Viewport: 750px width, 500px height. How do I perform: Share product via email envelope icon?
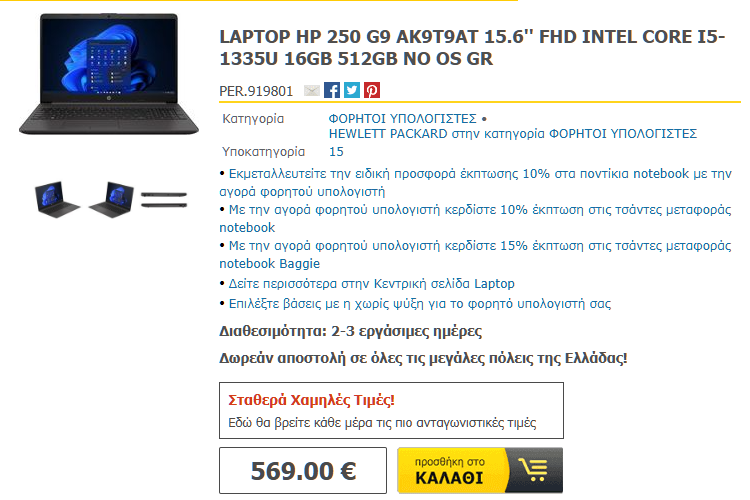click(312, 90)
